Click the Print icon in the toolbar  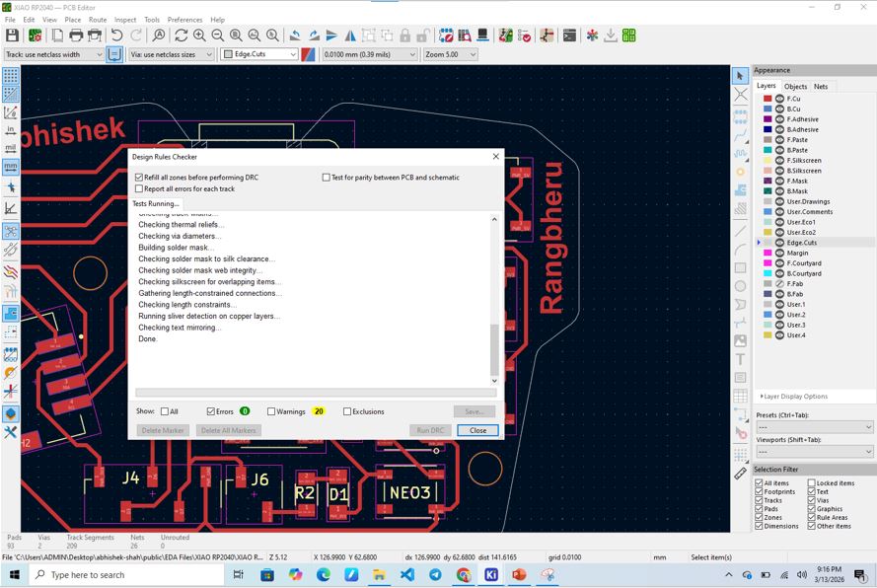click(x=76, y=36)
